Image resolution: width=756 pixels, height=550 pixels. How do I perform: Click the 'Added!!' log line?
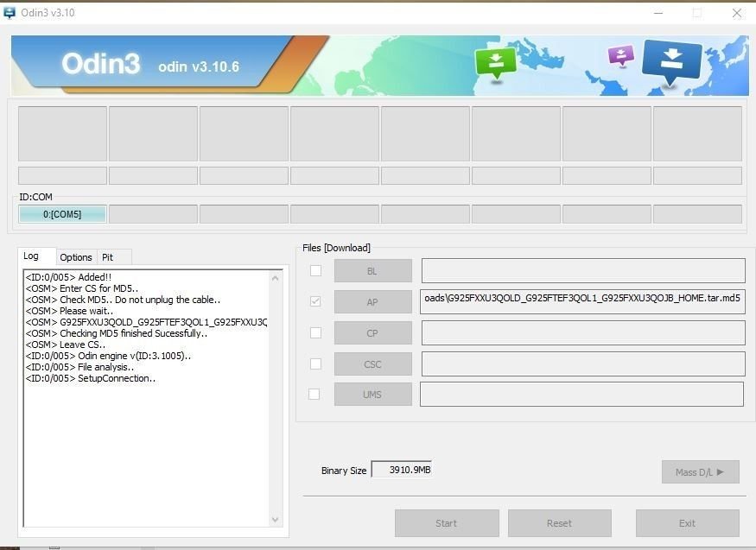click(x=68, y=277)
